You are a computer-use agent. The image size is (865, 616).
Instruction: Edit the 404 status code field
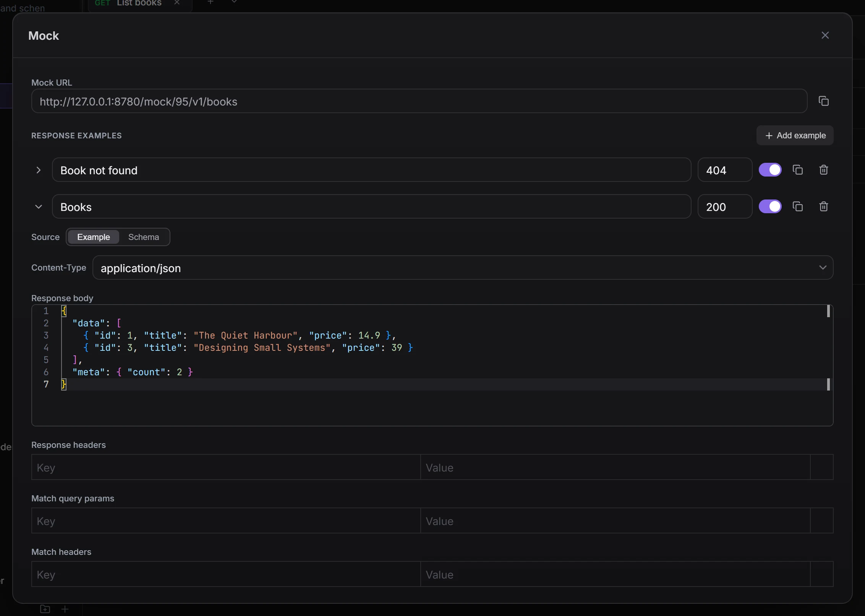click(725, 170)
